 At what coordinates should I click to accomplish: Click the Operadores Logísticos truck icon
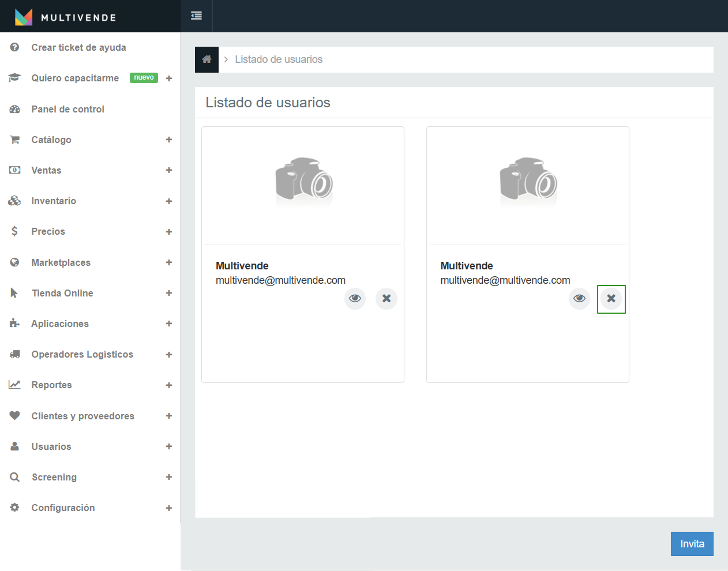15,354
